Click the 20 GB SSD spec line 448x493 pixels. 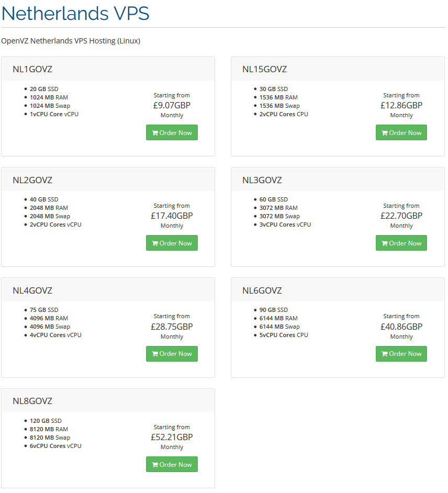pyautogui.click(x=44, y=89)
